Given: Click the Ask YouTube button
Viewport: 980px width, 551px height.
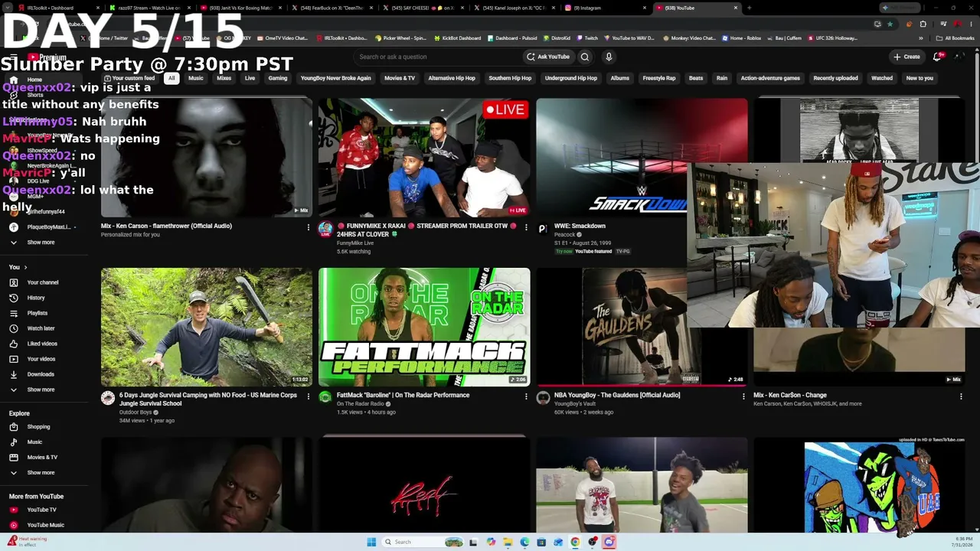Looking at the screenshot, I should [x=548, y=57].
